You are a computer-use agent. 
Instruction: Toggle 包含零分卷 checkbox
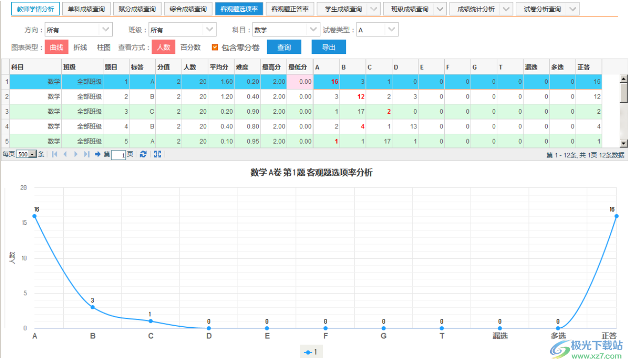tap(215, 48)
